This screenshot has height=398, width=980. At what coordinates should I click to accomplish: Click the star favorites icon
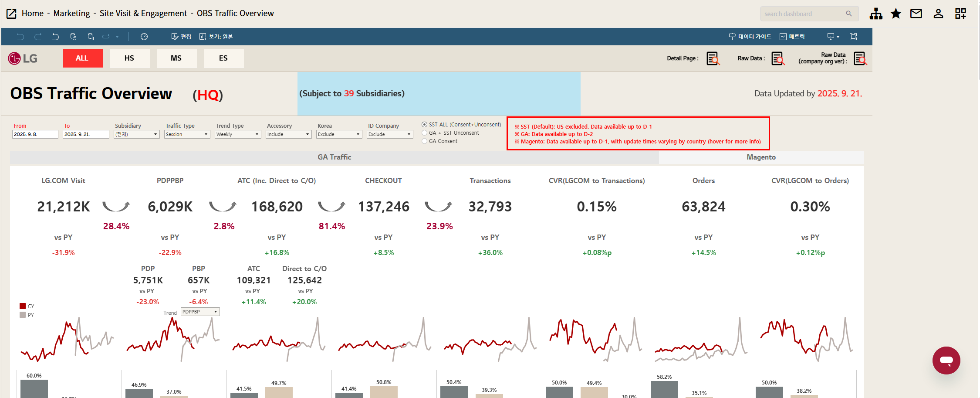coord(896,14)
